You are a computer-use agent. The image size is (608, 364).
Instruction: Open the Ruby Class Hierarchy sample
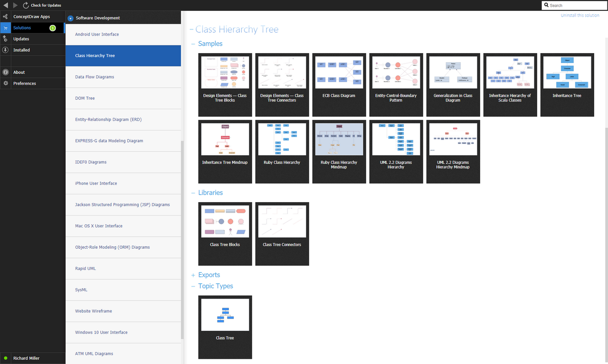click(282, 152)
